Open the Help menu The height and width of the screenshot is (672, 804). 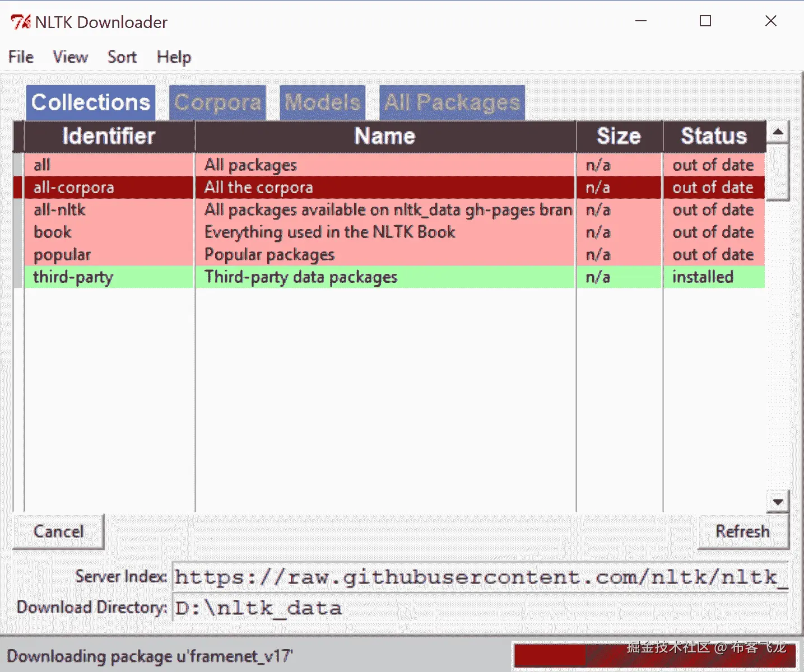pyautogui.click(x=174, y=57)
